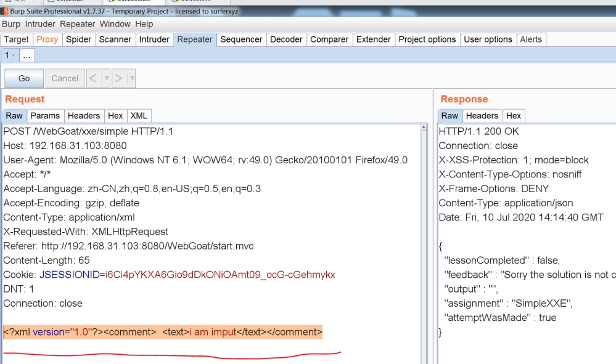Click the Cancel button
Viewport: 616px width, 364px height.
tap(65, 78)
